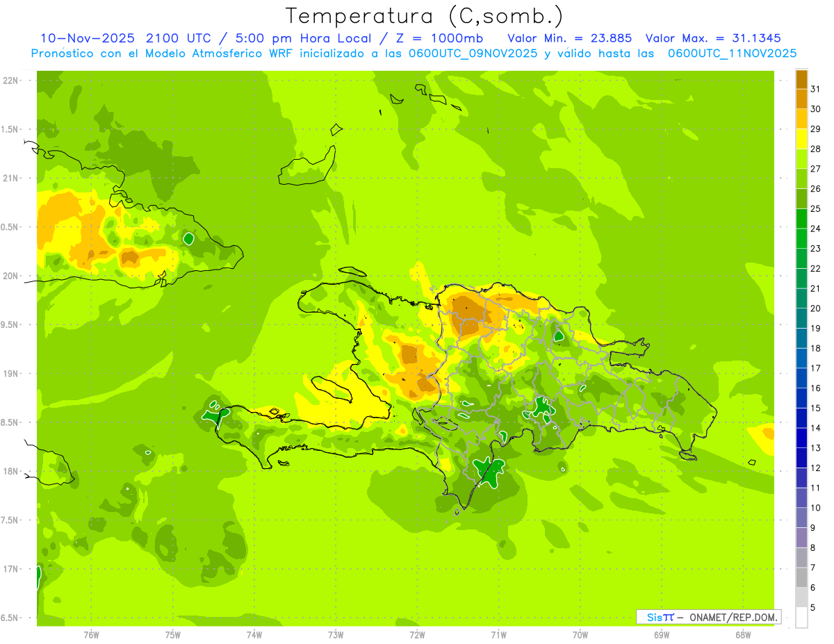Pick the legend swatch between 30 and 31

pyautogui.click(x=801, y=99)
